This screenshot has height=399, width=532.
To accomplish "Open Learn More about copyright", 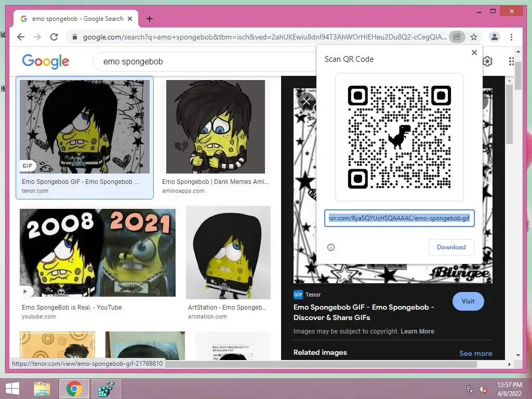I will (417, 331).
